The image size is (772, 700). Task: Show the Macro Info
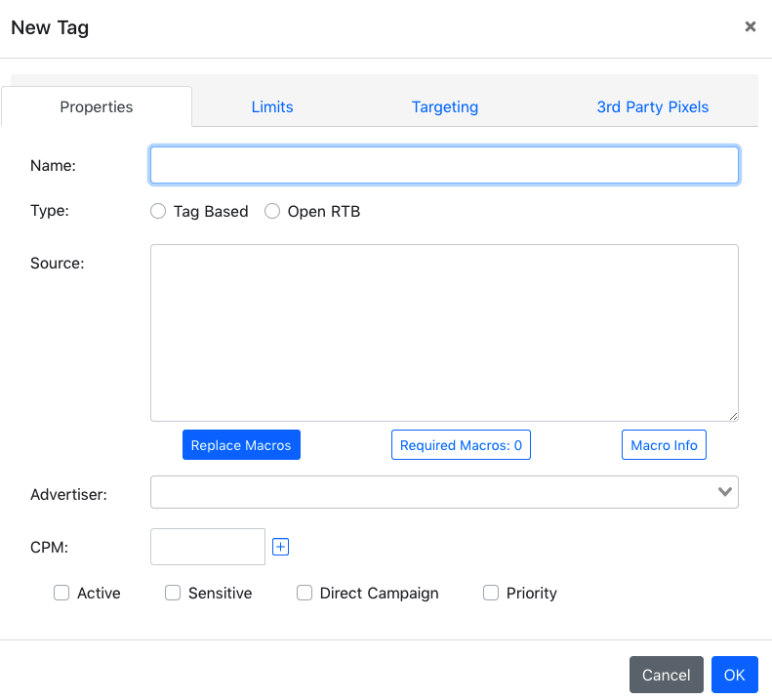[664, 445]
